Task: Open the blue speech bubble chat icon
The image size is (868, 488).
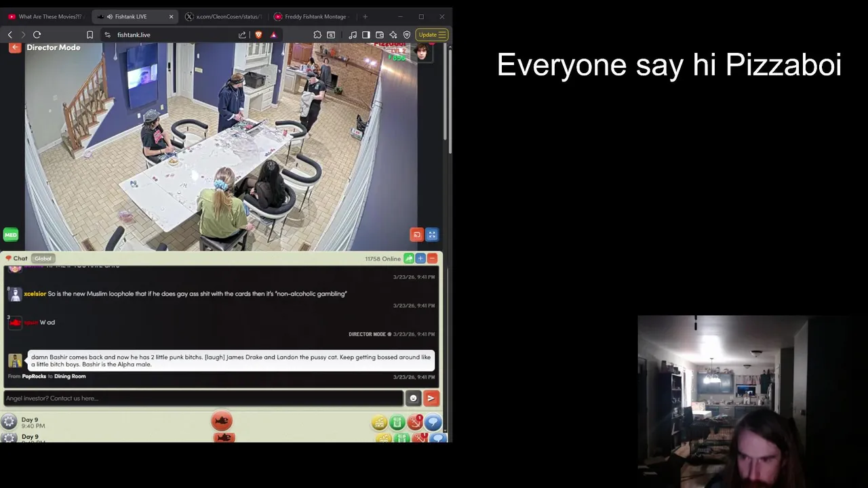Action: [433, 423]
